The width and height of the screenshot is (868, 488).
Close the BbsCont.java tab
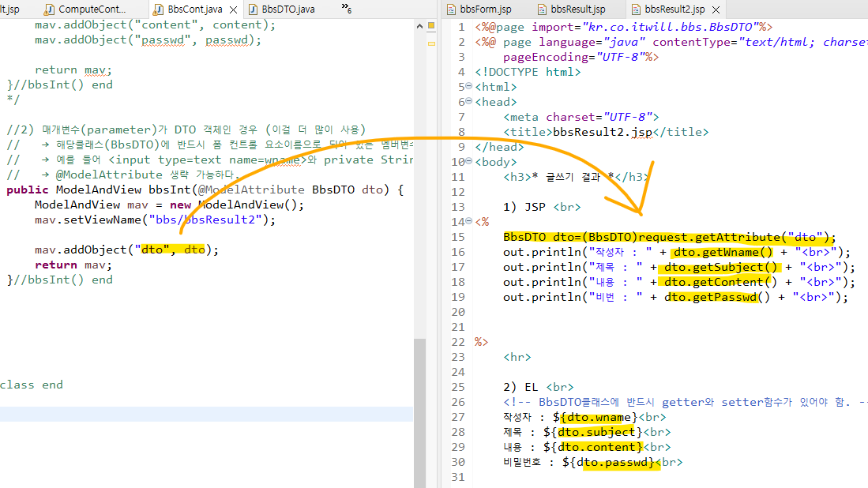[x=234, y=10]
